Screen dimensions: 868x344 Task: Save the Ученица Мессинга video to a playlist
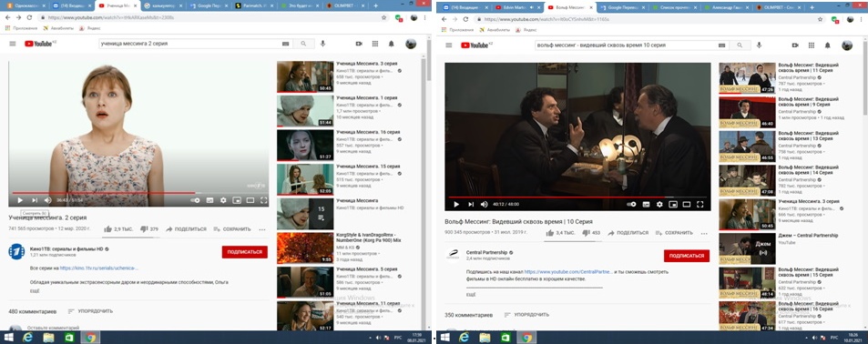tap(232, 229)
